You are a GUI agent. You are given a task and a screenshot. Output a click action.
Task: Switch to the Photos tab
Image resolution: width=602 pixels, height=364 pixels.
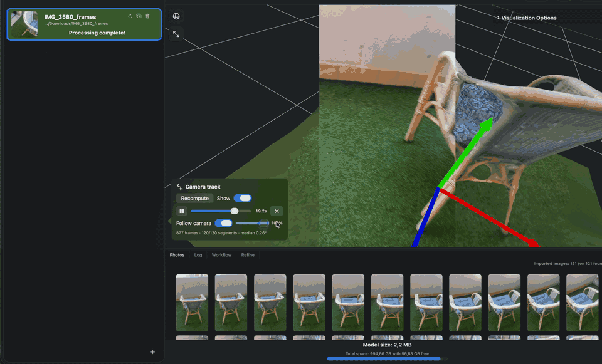pyautogui.click(x=177, y=255)
